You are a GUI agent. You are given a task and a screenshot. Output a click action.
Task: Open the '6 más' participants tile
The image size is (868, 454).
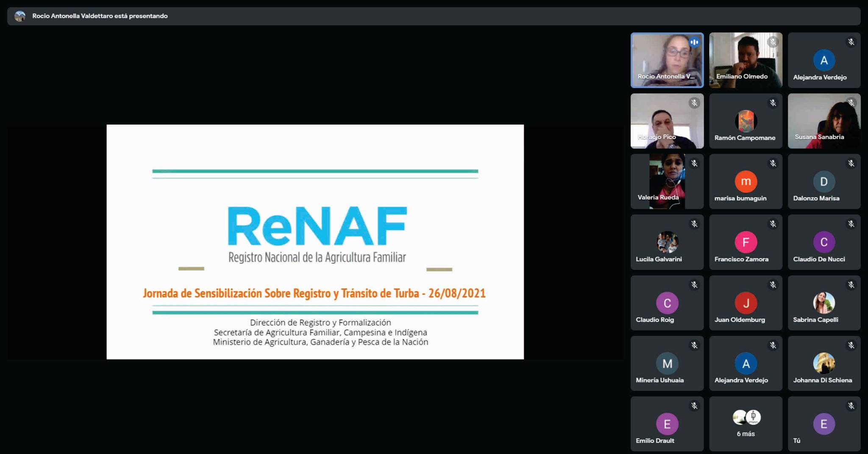coord(746,424)
